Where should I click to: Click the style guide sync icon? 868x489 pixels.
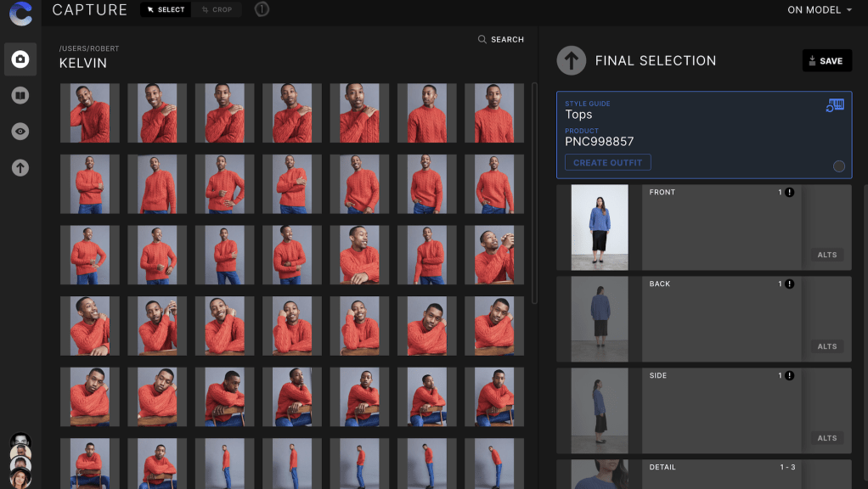click(x=835, y=105)
